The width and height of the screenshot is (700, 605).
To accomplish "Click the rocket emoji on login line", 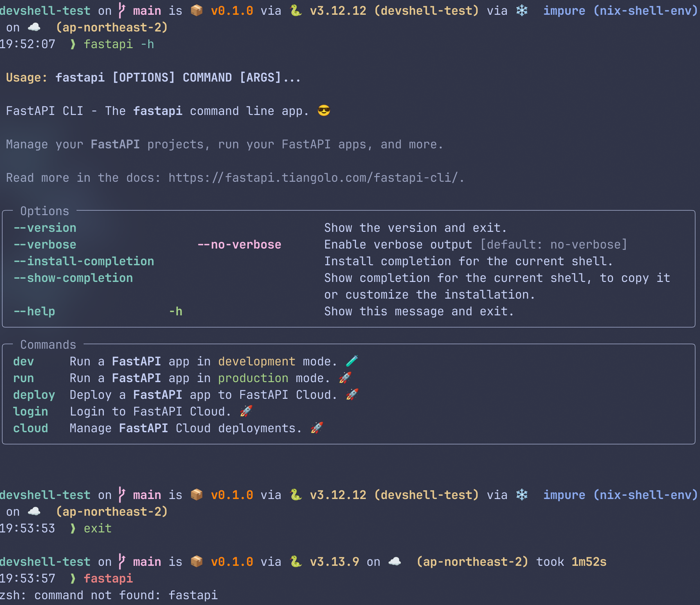I will [x=246, y=411].
